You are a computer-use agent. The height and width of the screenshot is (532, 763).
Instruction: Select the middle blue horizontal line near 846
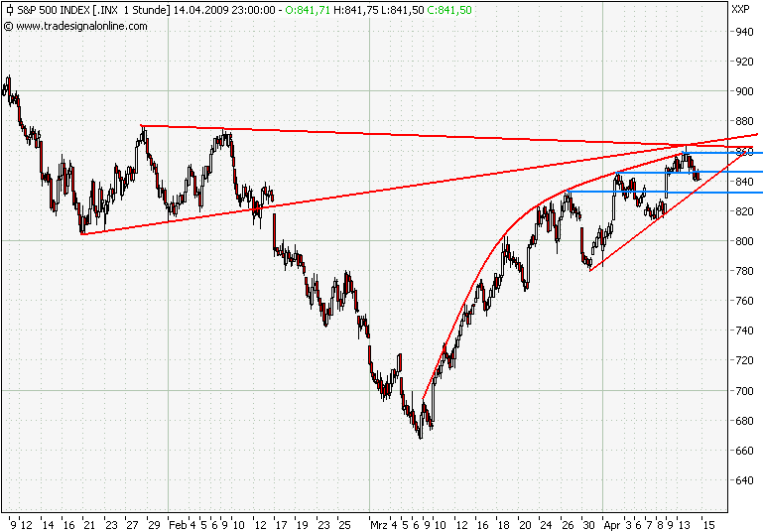coord(690,172)
